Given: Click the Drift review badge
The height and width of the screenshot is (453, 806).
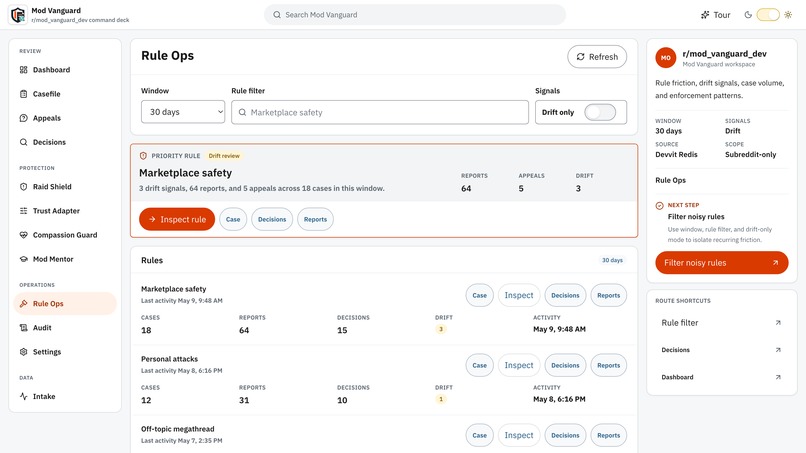Looking at the screenshot, I should tap(224, 156).
